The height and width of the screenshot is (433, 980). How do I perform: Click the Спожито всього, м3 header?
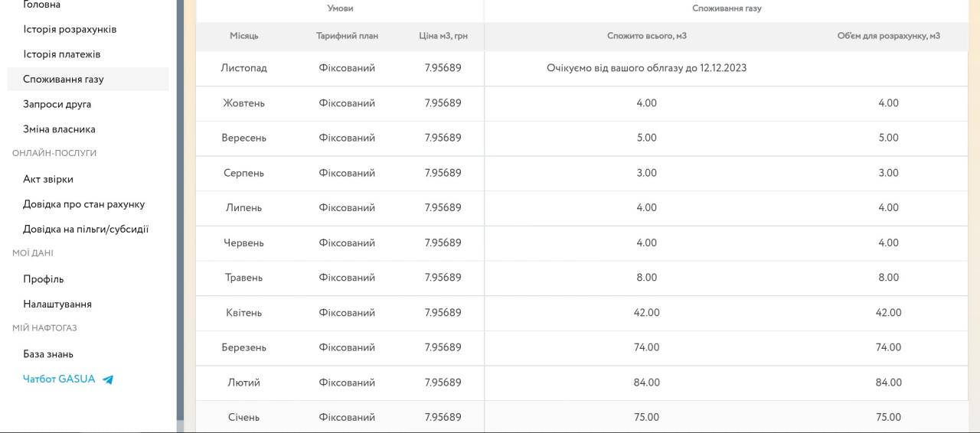tap(646, 36)
